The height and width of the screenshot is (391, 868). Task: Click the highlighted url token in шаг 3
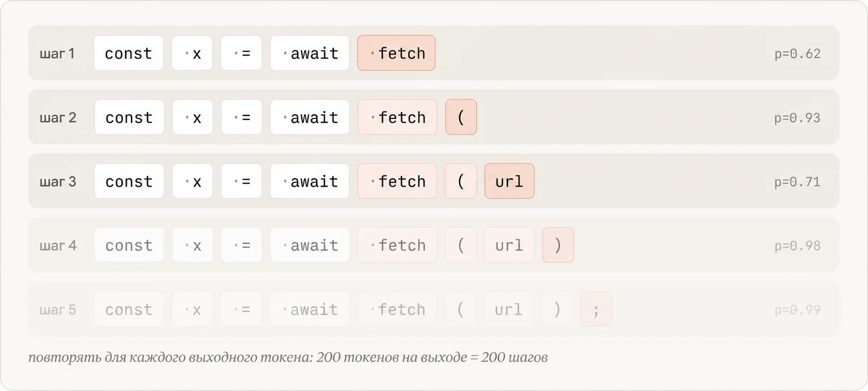click(x=509, y=181)
